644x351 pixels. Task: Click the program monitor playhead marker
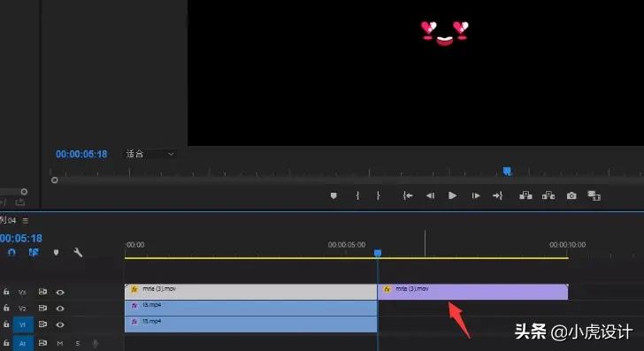pos(507,172)
